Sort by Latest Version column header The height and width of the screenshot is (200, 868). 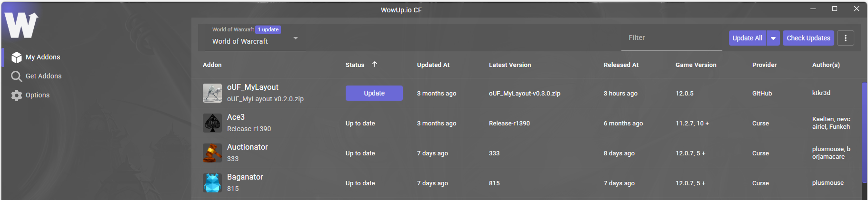pyautogui.click(x=510, y=65)
